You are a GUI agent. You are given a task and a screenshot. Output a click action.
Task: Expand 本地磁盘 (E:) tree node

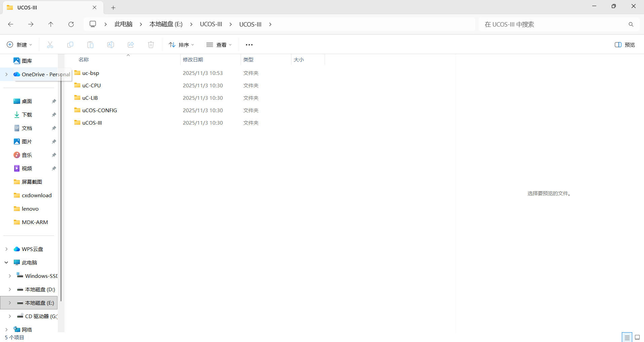coord(10,303)
